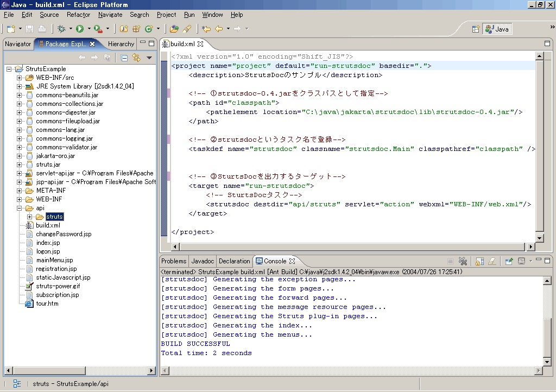Pin the Console view
Screen dimensions: 556x392
[509, 261]
